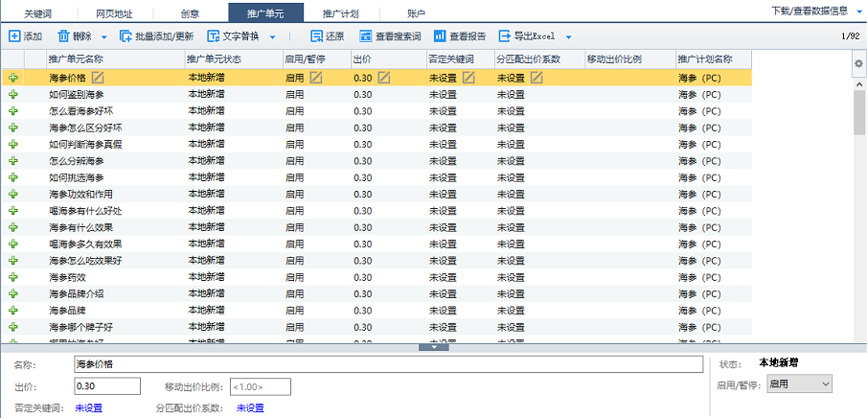Select the 推广单元 tab
The height and width of the screenshot is (419, 868).
coord(265,12)
